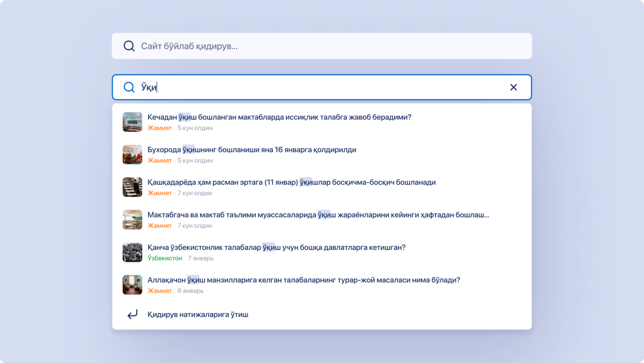Open the 'Кечадан ўқиш бошланган мактабларда' article
Viewport: 644px width, 363px height.
[279, 117]
